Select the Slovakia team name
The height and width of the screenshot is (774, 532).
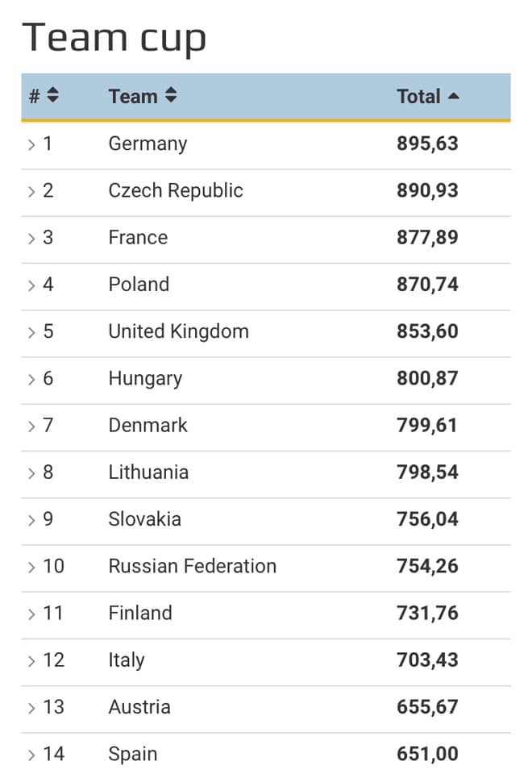(x=145, y=519)
